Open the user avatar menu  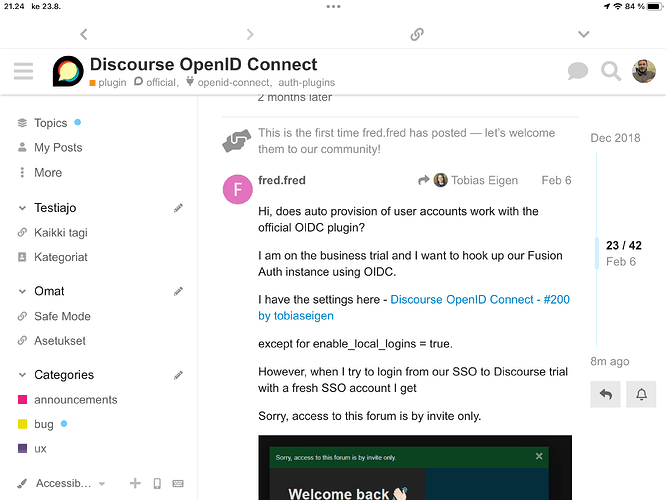coord(644,71)
